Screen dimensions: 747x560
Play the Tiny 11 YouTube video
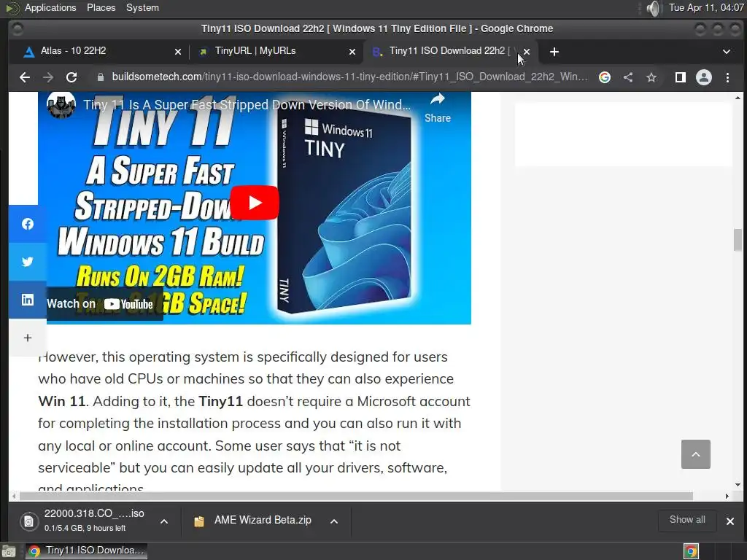pos(255,203)
